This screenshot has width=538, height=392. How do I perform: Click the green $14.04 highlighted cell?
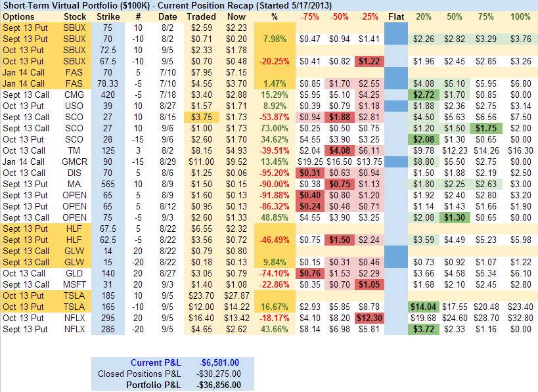[x=424, y=307]
